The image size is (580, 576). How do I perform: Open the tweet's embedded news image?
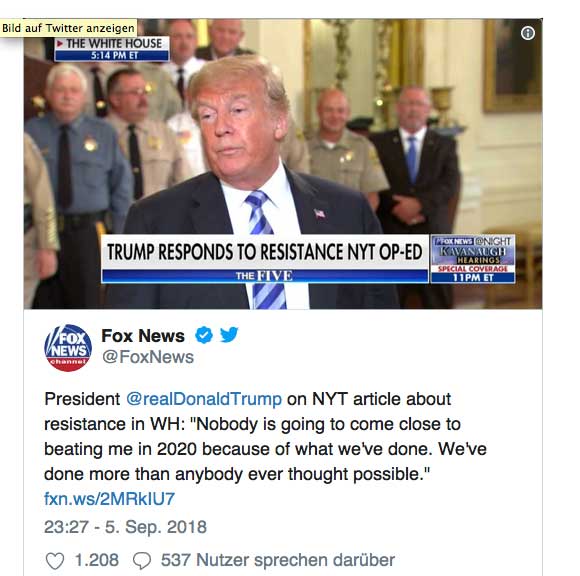283,164
